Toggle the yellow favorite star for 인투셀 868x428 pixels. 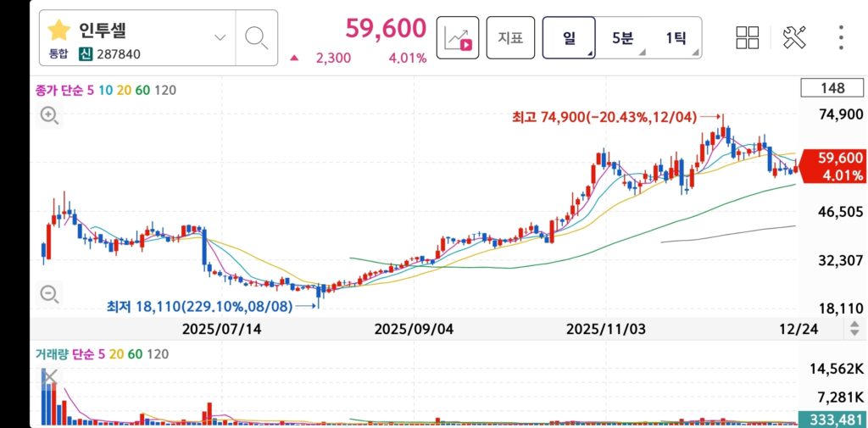coord(58,31)
